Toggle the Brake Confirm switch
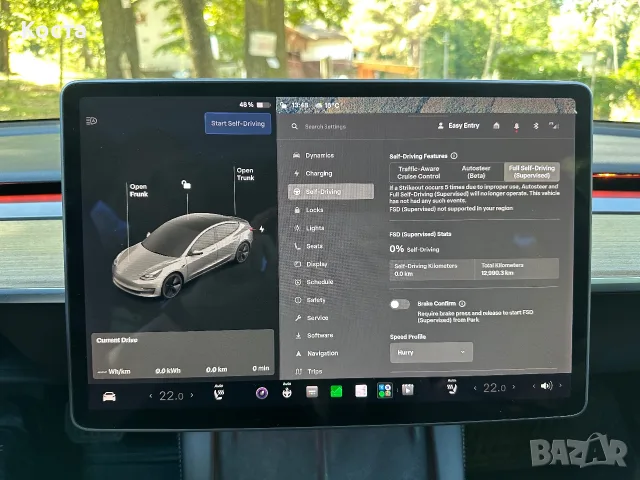640x480 pixels. 400,304
